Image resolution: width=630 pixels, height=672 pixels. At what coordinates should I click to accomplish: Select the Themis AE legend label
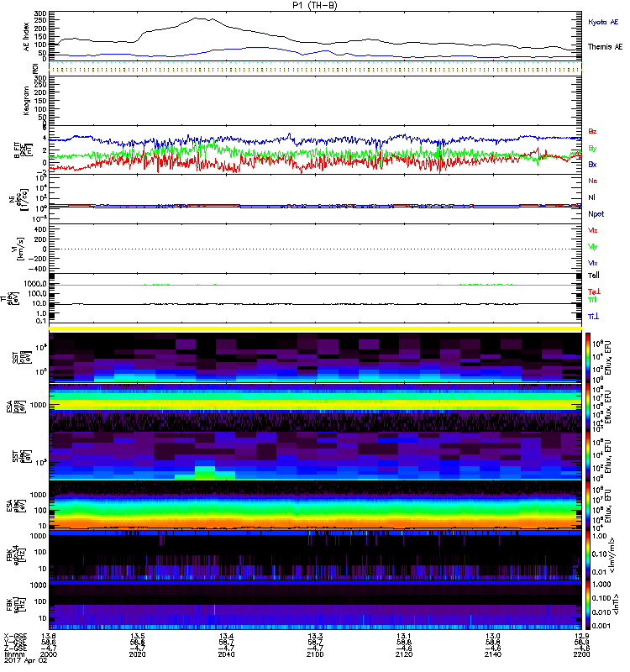click(605, 47)
